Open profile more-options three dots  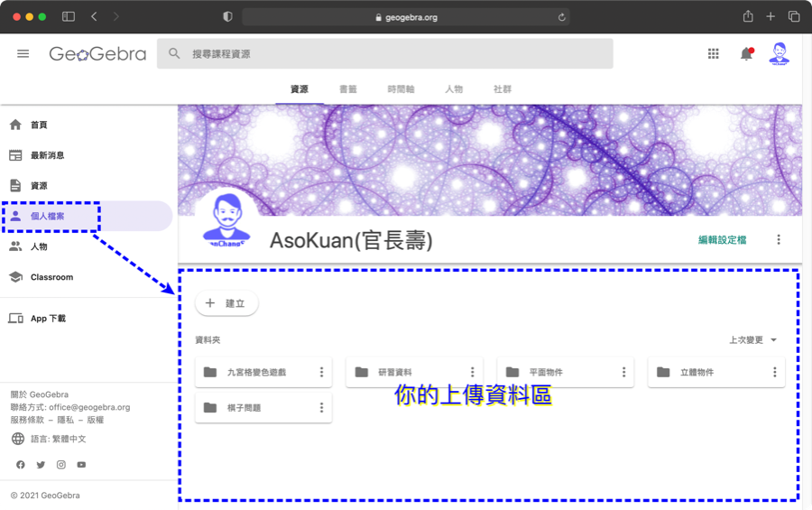(779, 239)
